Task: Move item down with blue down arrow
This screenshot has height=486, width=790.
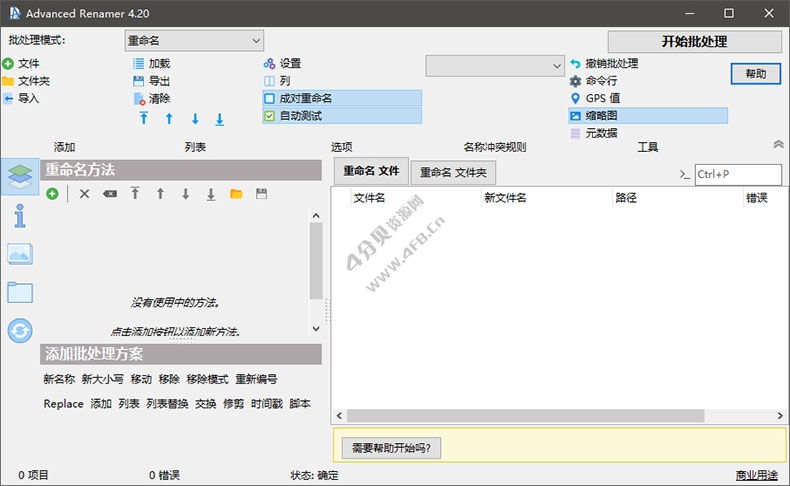Action: click(195, 119)
